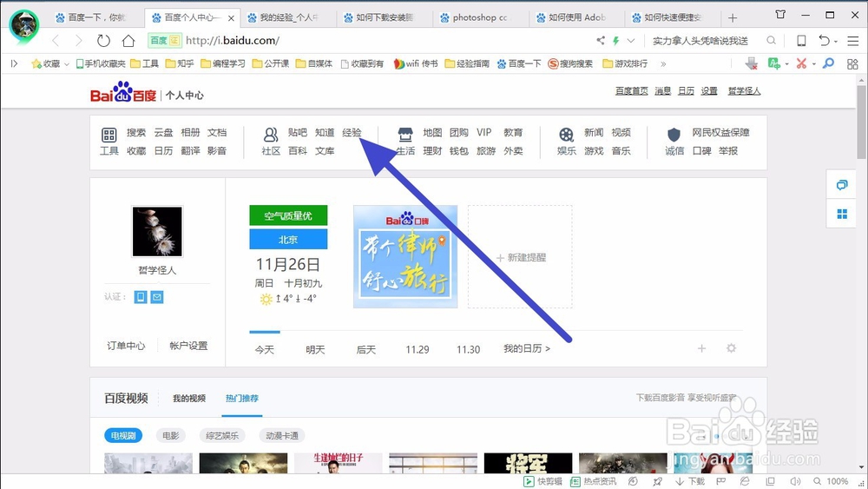Viewport: 868px width, 489px height.
Task: Close the 百度个人中心 tab
Action: click(231, 18)
